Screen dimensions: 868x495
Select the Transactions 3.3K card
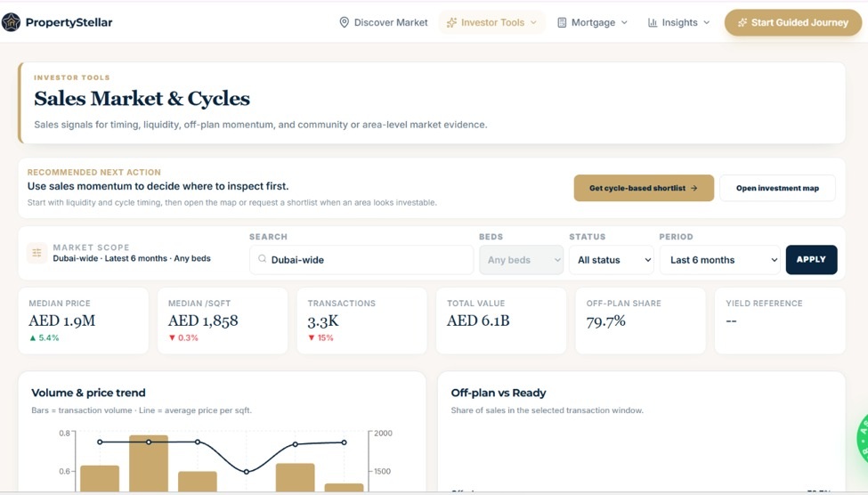click(x=362, y=321)
